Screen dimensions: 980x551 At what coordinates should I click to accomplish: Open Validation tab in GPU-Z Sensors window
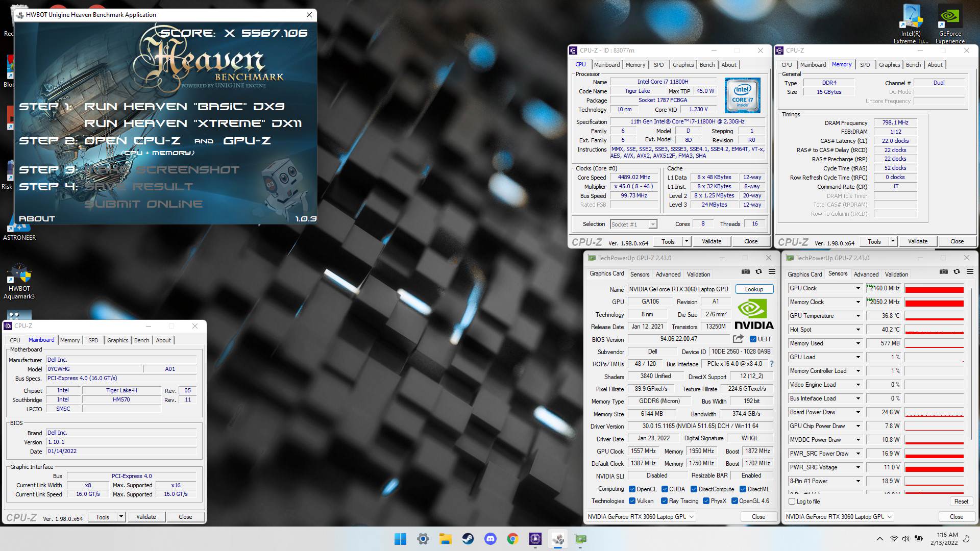(896, 274)
